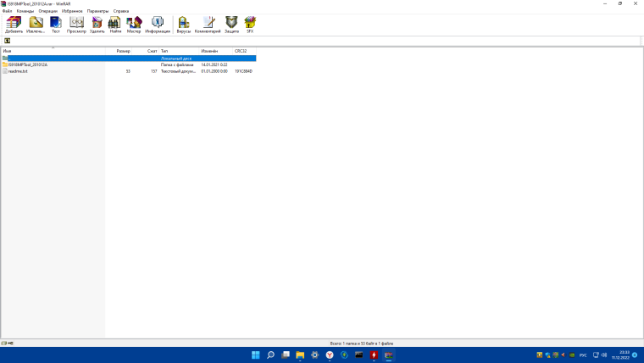Open the Файл menu

pyautogui.click(x=7, y=11)
